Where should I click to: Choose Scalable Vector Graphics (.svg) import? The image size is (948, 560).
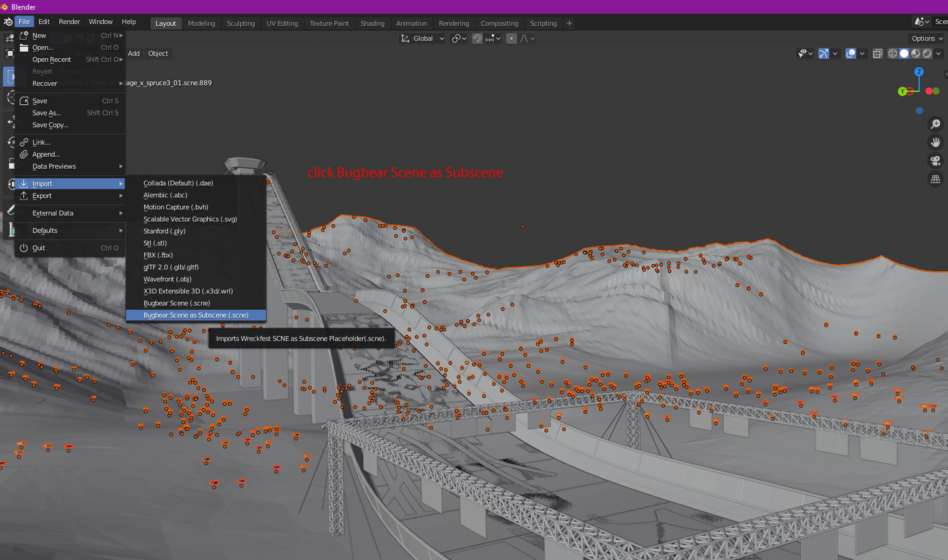[196, 219]
